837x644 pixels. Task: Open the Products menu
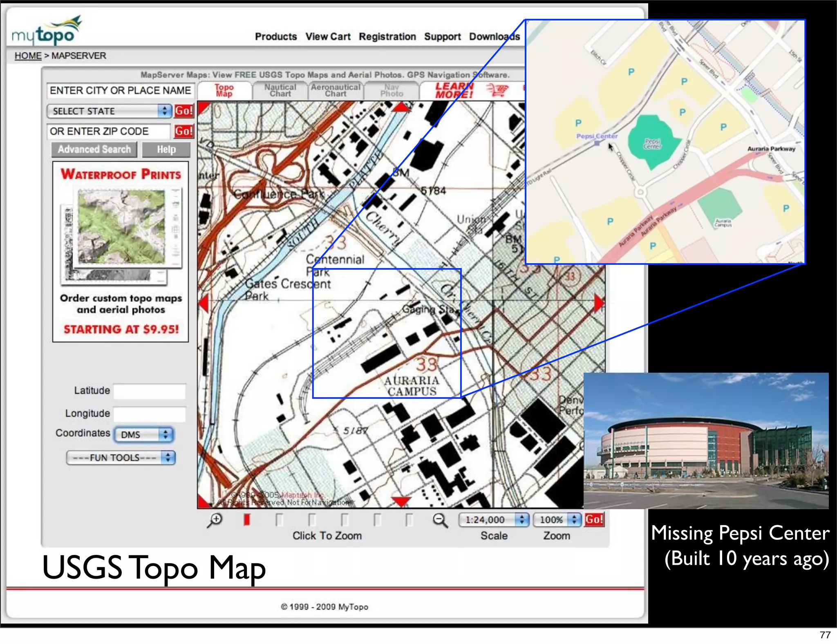[276, 36]
